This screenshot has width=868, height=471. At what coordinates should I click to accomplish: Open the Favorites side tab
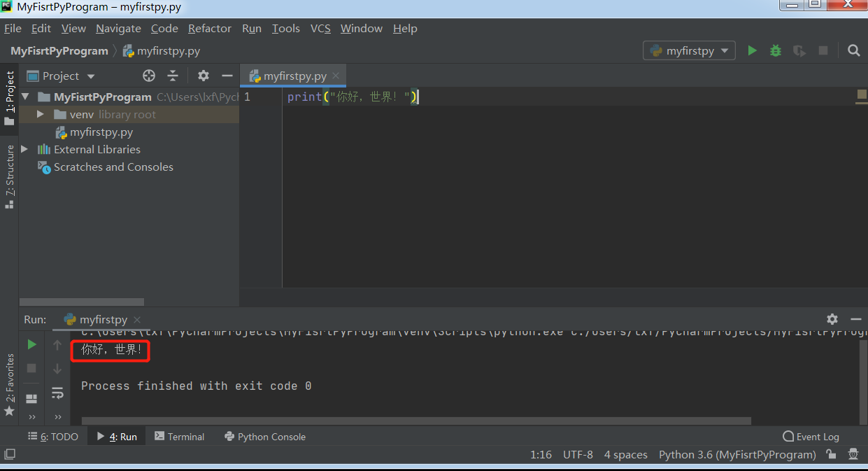click(x=10, y=384)
